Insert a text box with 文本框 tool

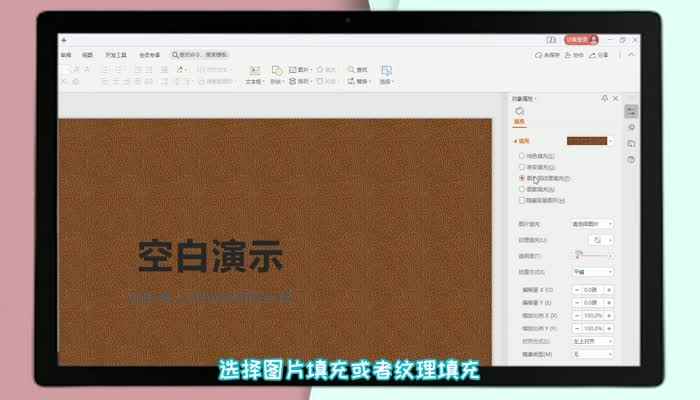(x=255, y=75)
